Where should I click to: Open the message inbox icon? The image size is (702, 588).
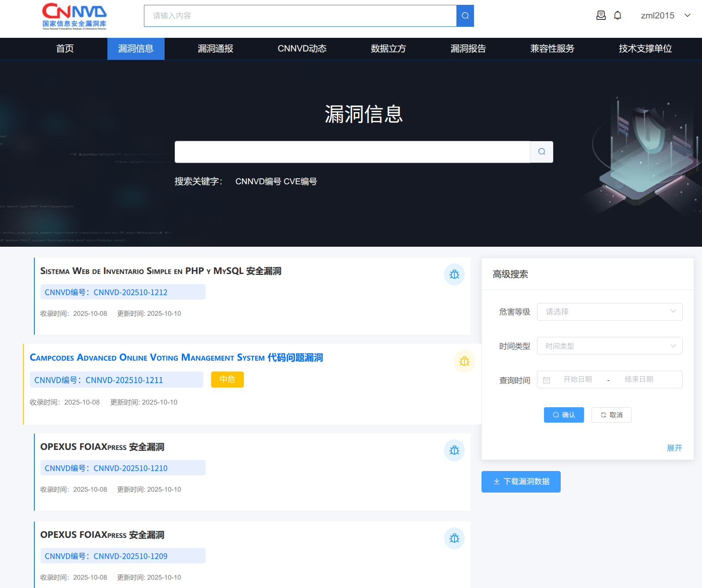601,15
